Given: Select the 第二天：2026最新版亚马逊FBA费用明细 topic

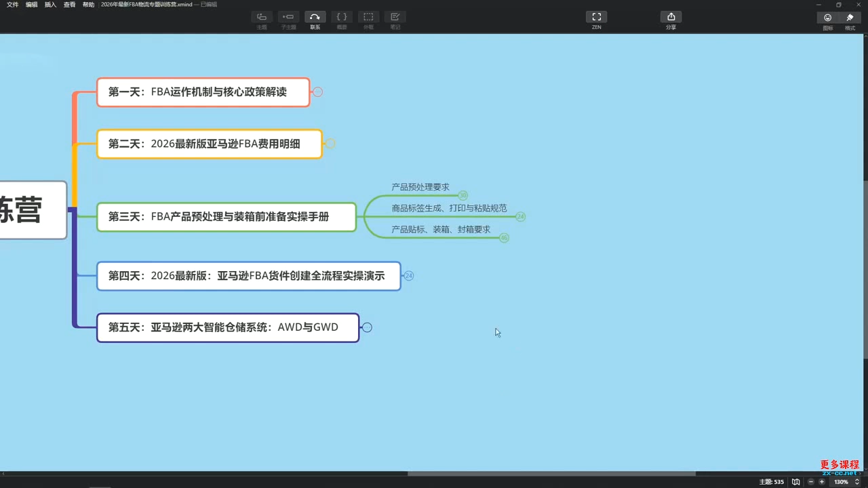Looking at the screenshot, I should (210, 144).
